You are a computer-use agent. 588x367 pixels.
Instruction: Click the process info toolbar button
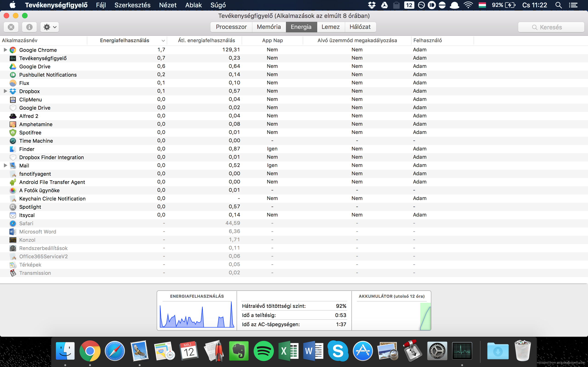coord(29,27)
